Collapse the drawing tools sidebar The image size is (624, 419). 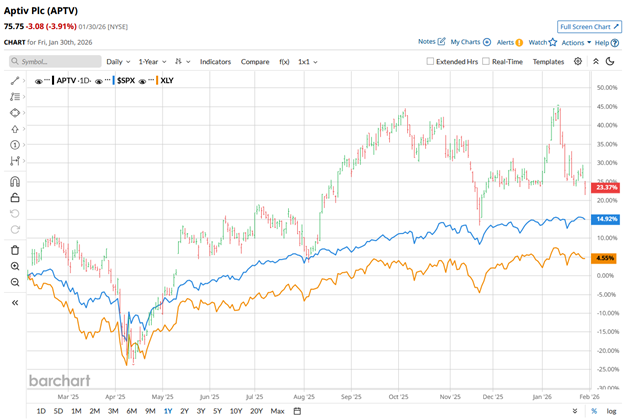pyautogui.click(x=15, y=301)
